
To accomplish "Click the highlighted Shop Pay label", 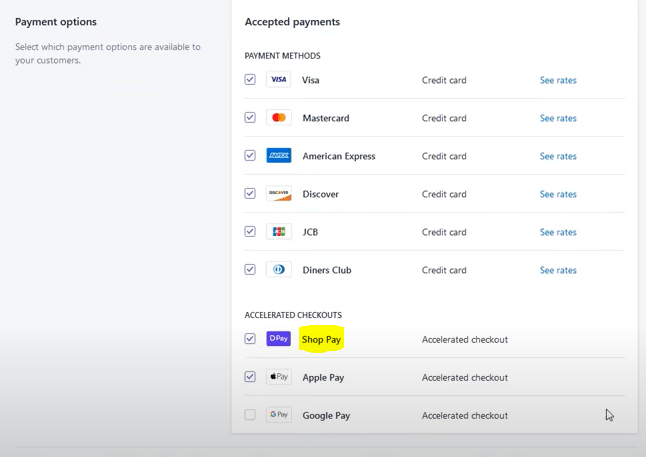I will tap(321, 340).
